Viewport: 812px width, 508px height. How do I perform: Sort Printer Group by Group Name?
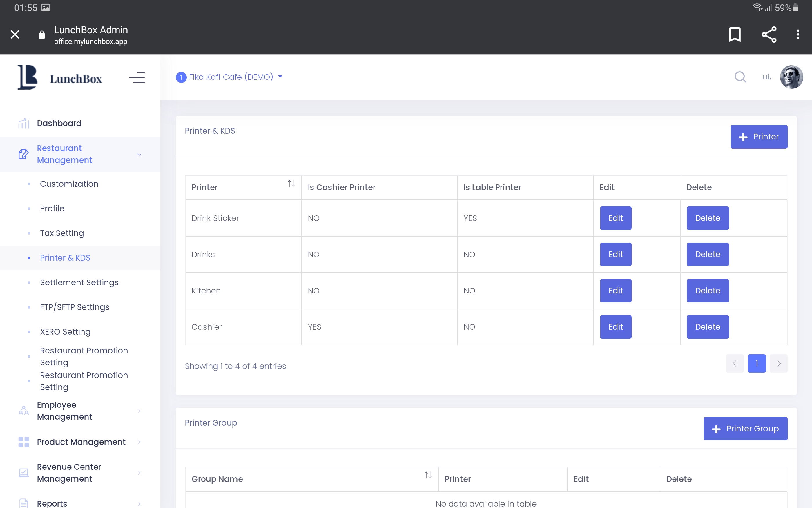428,475
